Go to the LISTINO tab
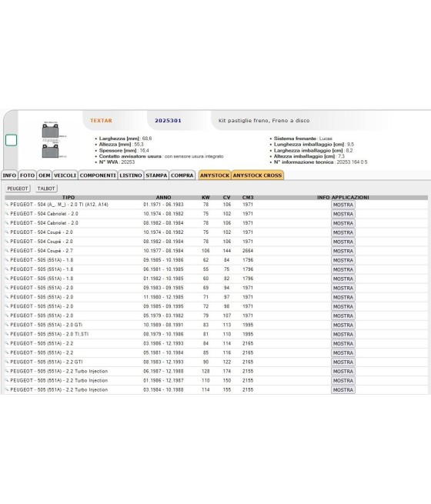Screen dimensions: 431x504 131,175
